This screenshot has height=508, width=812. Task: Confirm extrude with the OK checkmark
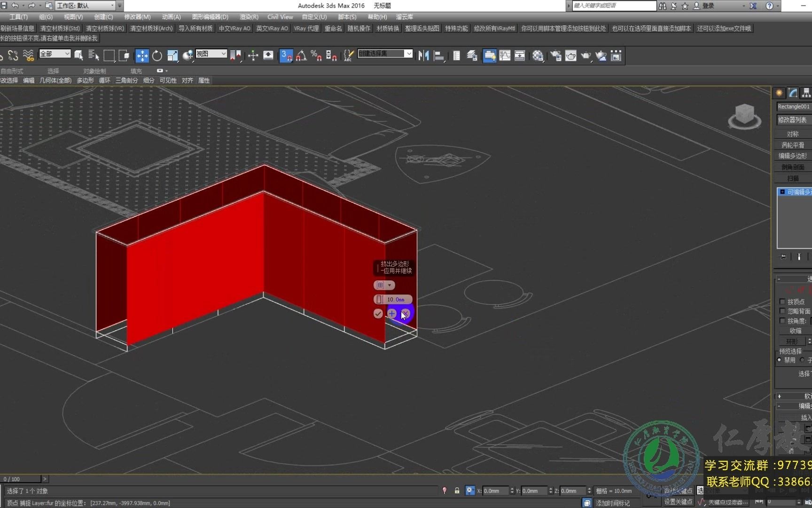coord(378,314)
